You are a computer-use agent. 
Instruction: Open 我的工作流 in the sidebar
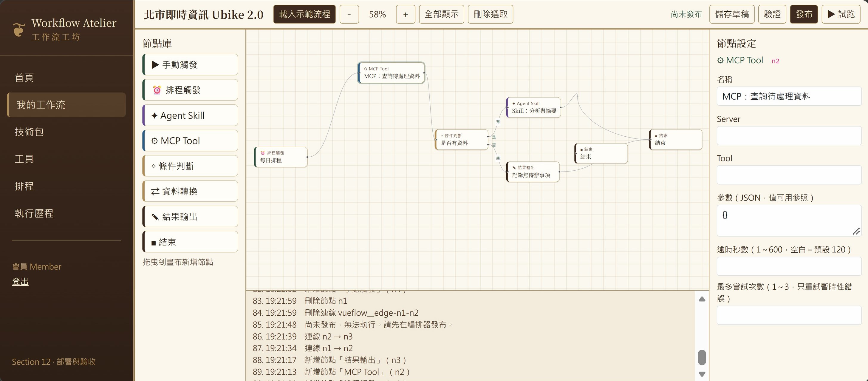click(66, 105)
